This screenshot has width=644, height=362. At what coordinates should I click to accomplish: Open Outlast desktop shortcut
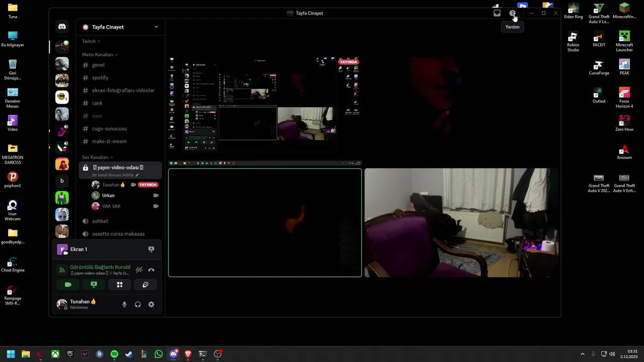click(599, 96)
